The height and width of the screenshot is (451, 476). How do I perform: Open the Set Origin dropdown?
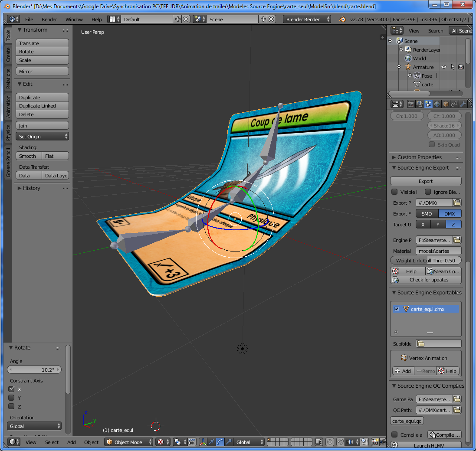[42, 137]
